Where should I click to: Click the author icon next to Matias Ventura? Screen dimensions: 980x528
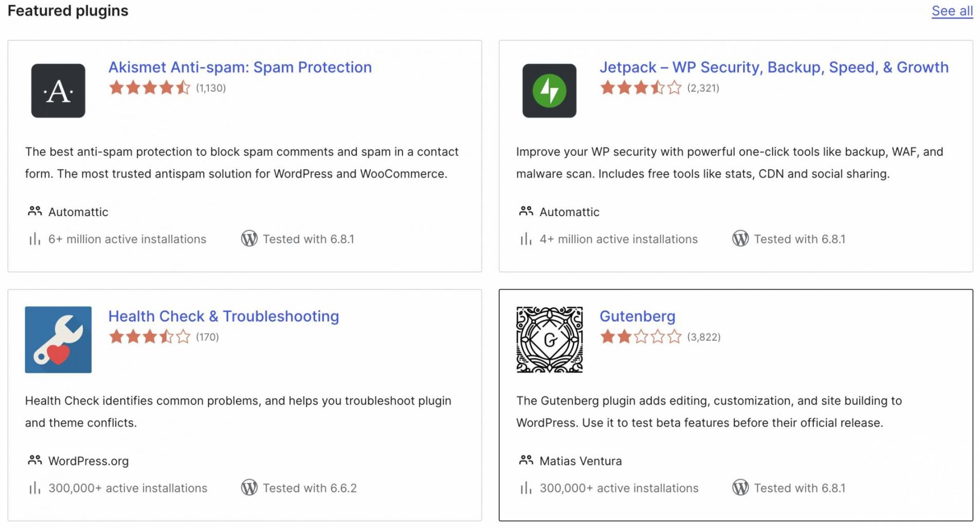(x=526, y=460)
